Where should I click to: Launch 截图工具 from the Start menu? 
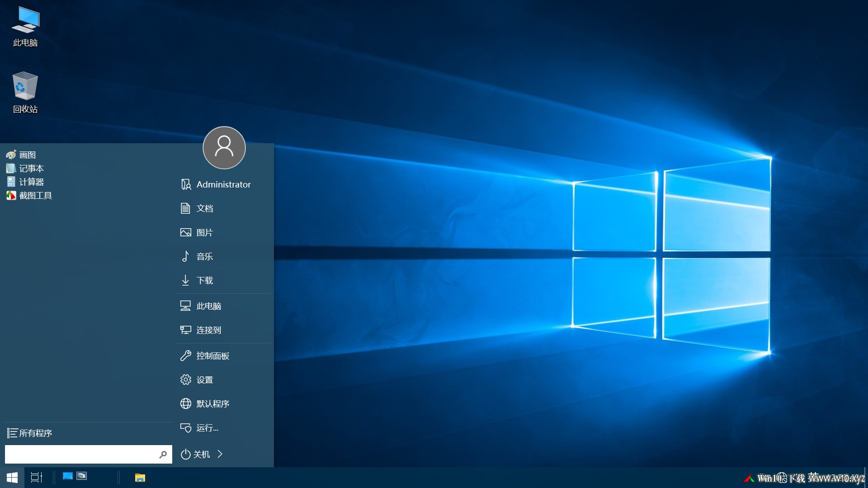[x=29, y=196]
